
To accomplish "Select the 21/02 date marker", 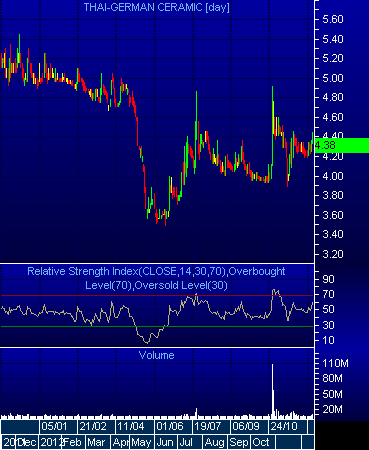I will pos(93,426).
